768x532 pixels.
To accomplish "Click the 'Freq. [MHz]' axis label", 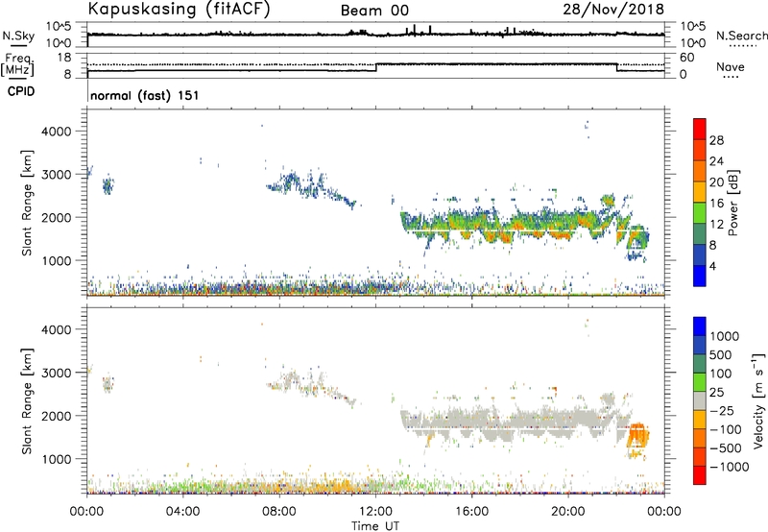I will click(17, 64).
